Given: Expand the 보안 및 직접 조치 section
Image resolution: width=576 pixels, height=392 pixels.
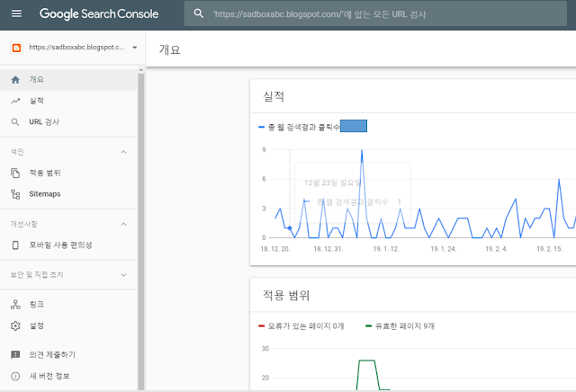Looking at the screenshot, I should 124,275.
